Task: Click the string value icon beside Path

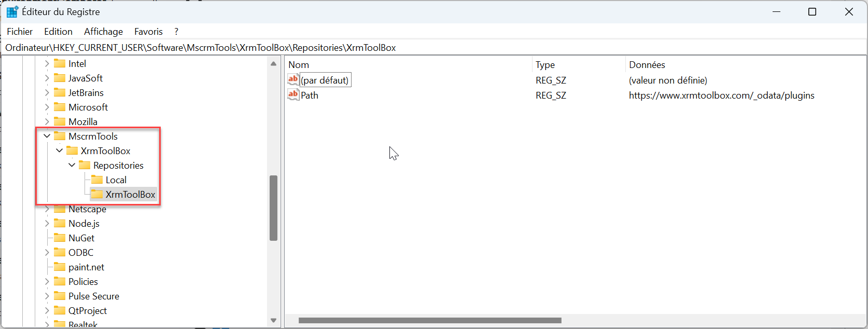Action: [x=293, y=94]
